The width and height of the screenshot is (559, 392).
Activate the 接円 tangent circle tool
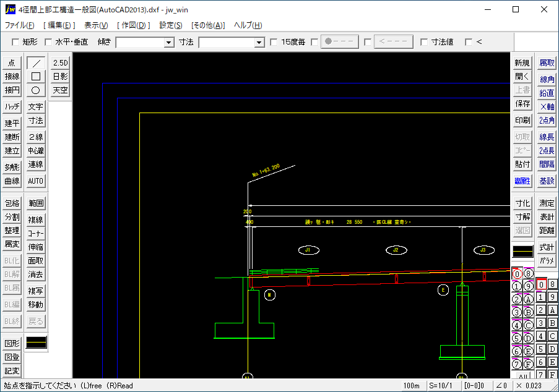click(12, 90)
